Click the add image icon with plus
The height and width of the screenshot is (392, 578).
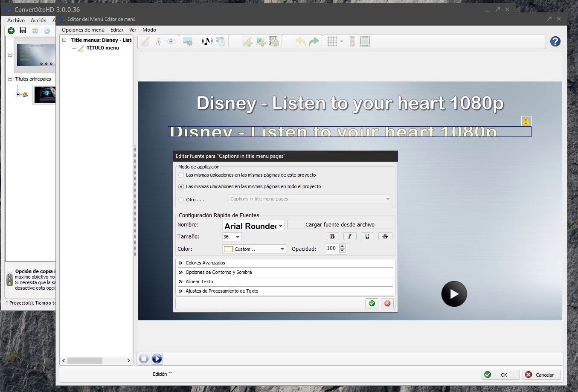[x=261, y=41]
